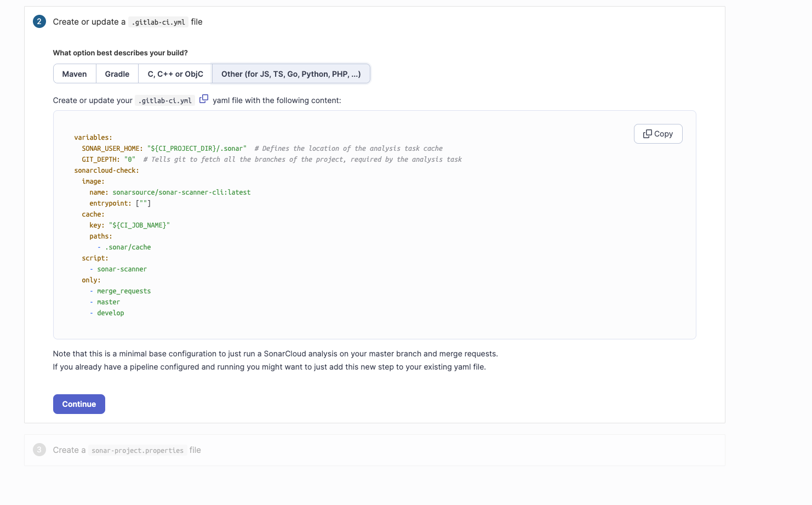
Task: Click the GIT_DEPTH line in the YAML
Action: click(x=108, y=160)
